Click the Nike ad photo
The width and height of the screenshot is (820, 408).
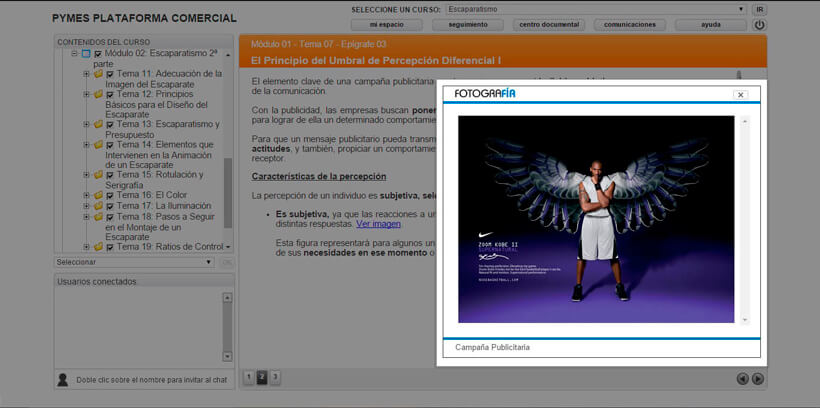coord(596,219)
